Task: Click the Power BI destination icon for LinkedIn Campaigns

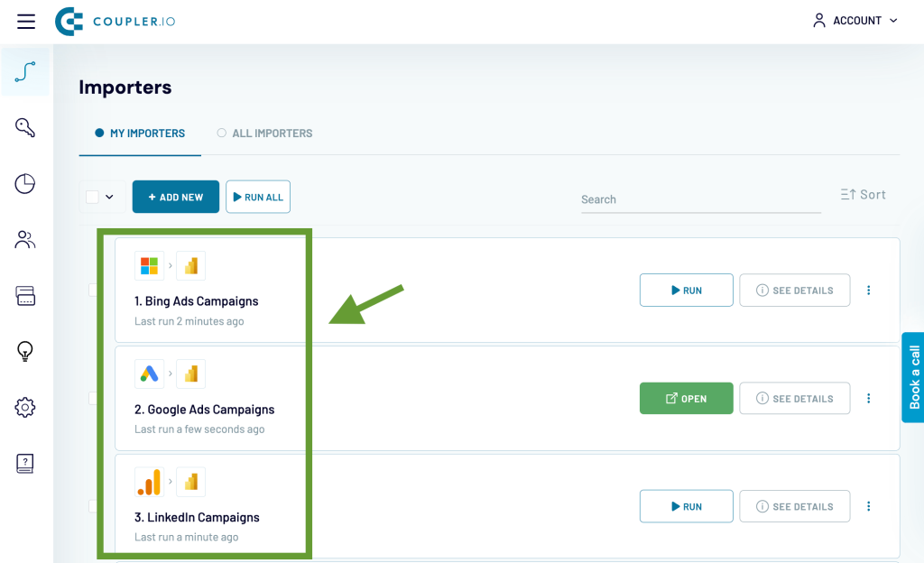Action: click(191, 482)
